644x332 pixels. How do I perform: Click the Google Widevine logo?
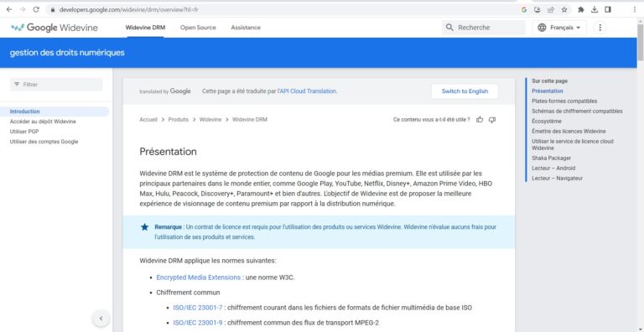pos(55,28)
